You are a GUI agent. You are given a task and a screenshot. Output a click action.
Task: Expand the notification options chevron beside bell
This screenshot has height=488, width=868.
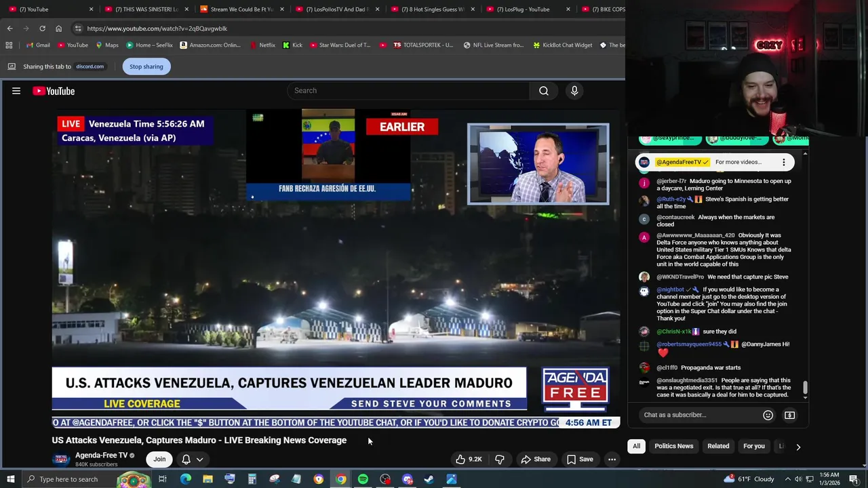(200, 460)
